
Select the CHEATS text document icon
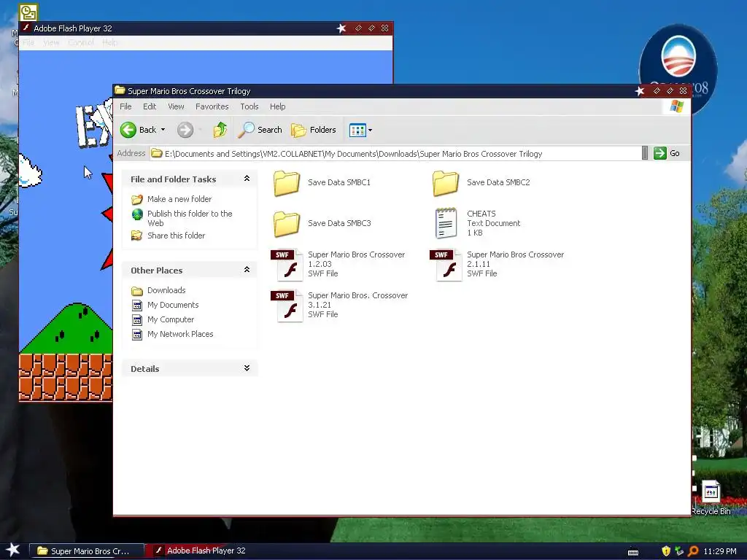tap(446, 223)
